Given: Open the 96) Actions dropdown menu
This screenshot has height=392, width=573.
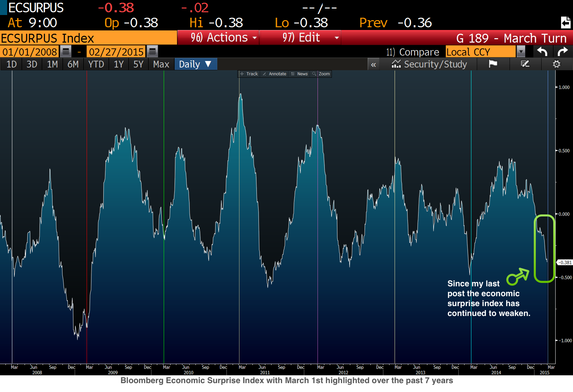Looking at the screenshot, I should (x=218, y=37).
